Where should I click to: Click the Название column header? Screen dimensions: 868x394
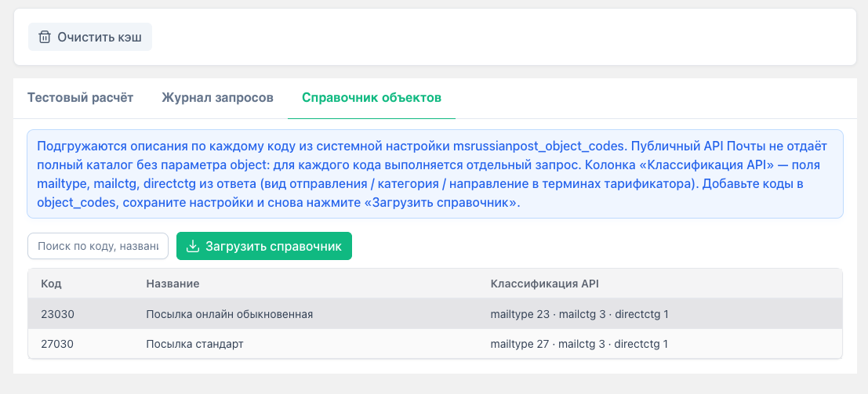tap(173, 283)
